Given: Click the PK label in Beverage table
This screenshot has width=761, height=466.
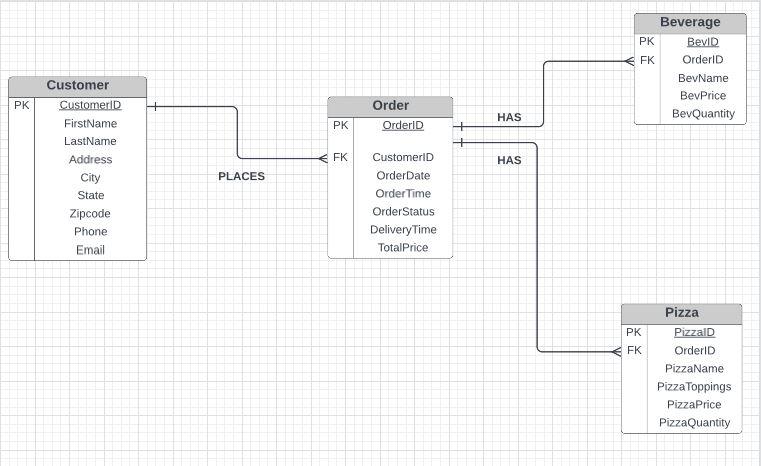Looking at the screenshot, I should [x=646, y=42].
